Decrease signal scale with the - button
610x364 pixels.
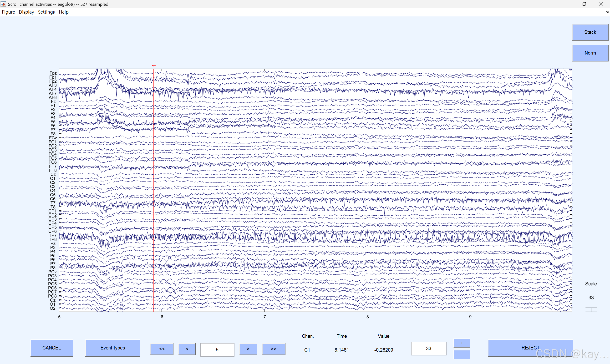click(x=462, y=355)
